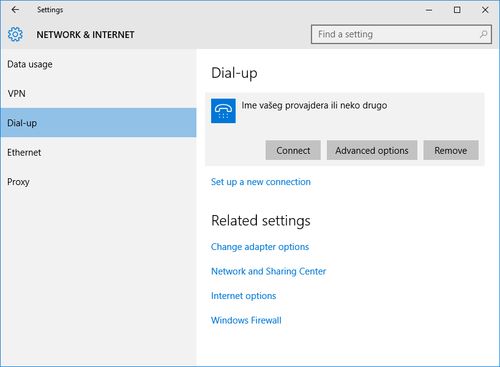The height and width of the screenshot is (367, 500).
Task: Open the Internet options link
Action: (x=243, y=296)
